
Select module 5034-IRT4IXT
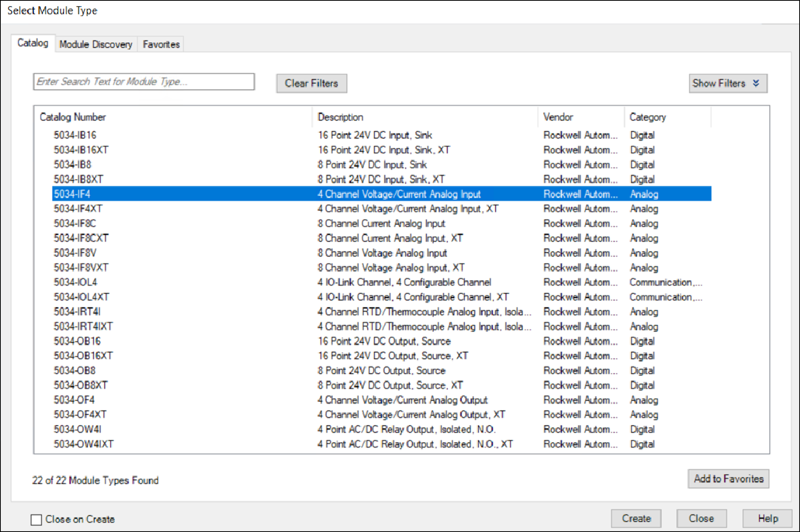(382, 326)
